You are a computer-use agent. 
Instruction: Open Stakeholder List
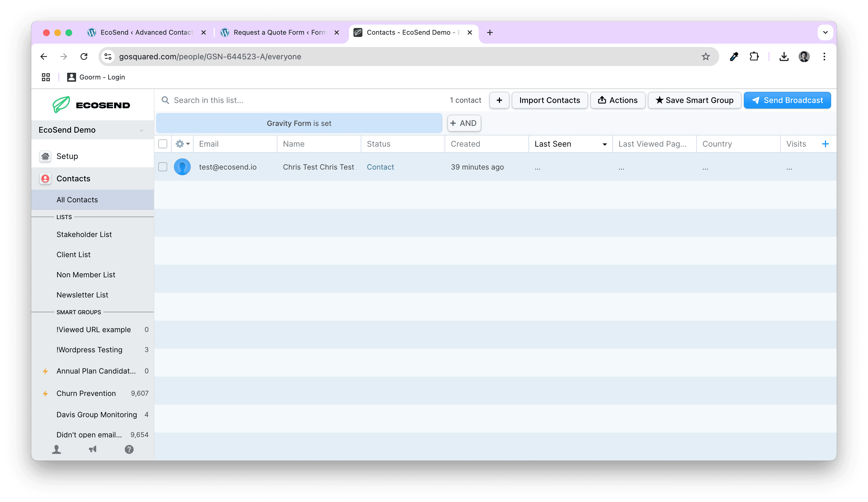(84, 234)
